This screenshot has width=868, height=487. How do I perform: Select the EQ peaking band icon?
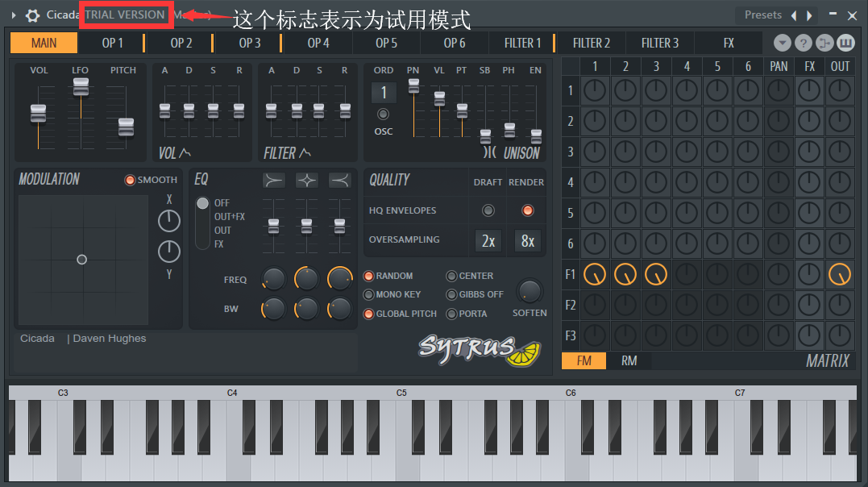pos(307,180)
